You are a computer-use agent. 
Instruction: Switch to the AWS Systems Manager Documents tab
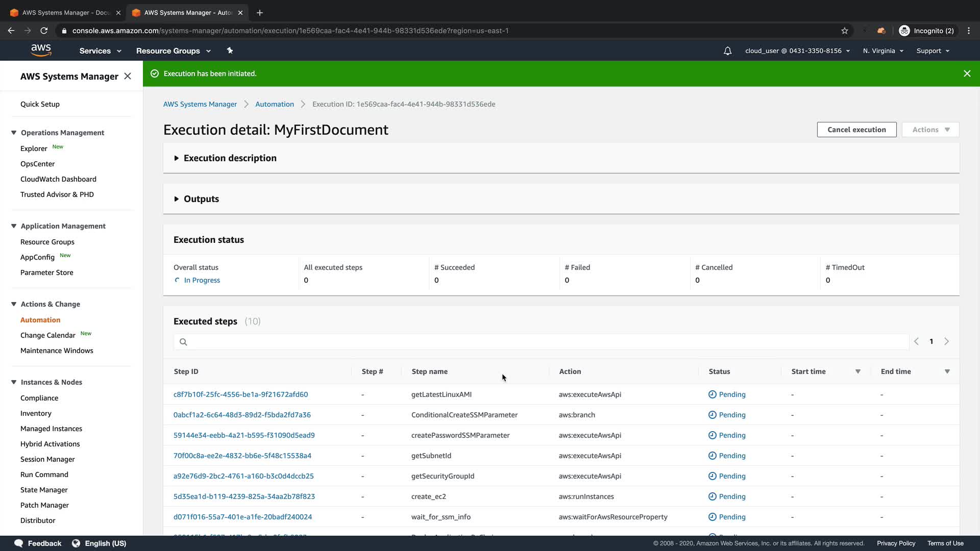tap(65, 12)
